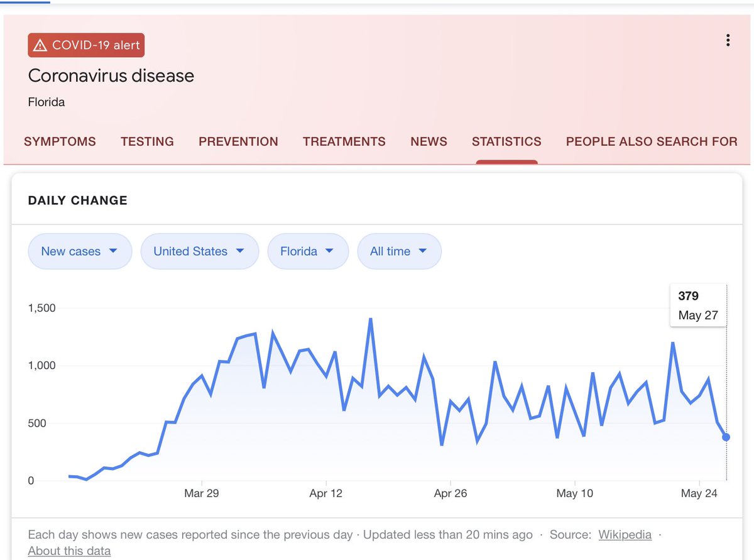The width and height of the screenshot is (754, 560).
Task: Click the 'Updated less than 20 mins ago' text
Action: (x=448, y=535)
